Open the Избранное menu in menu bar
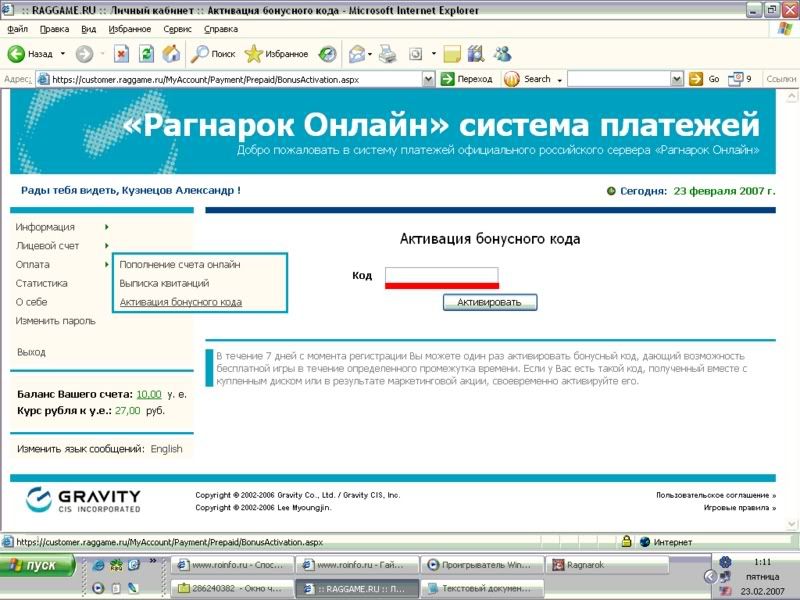 tap(130, 29)
